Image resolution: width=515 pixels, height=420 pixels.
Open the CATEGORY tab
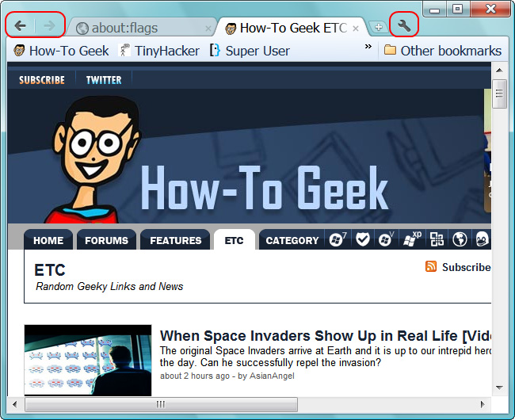[292, 240]
